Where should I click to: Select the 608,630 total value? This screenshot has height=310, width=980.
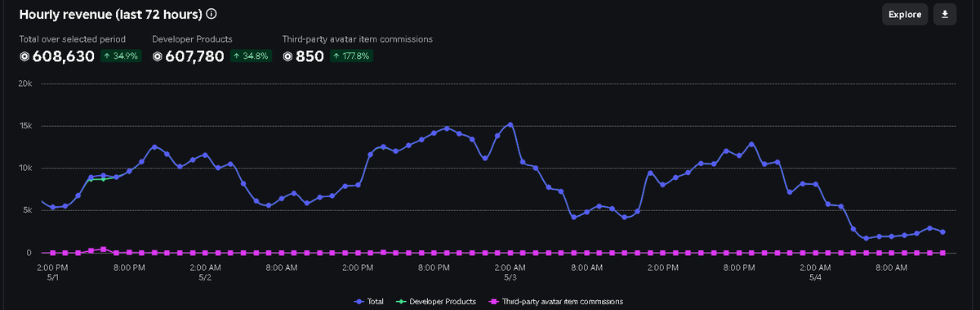[64, 56]
